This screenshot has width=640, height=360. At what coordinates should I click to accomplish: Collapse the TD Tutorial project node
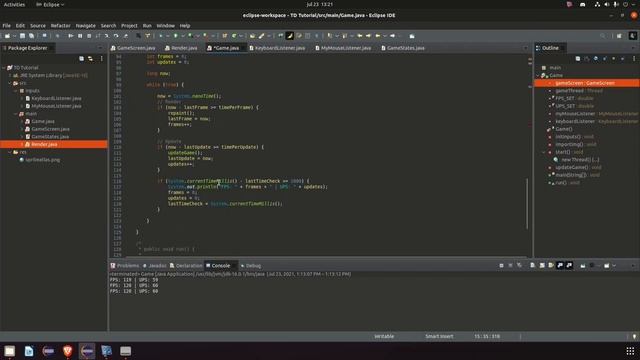(4, 68)
